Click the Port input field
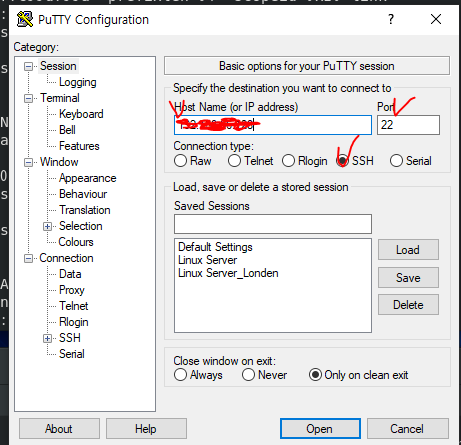 pyautogui.click(x=408, y=125)
